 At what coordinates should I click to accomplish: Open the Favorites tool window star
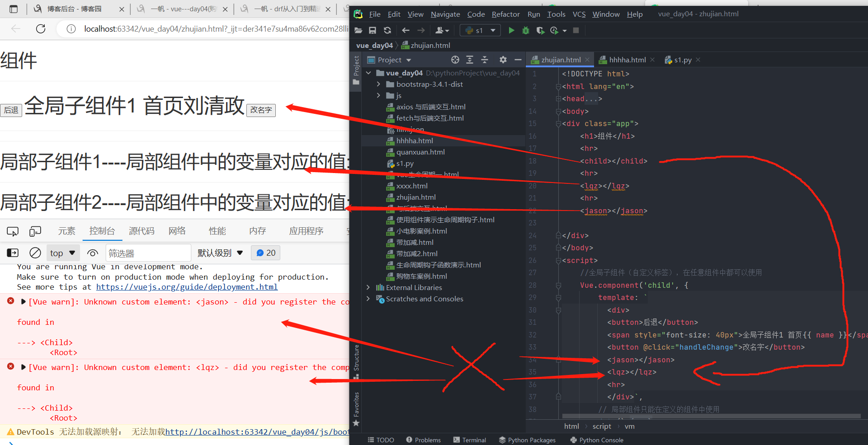coord(356,423)
